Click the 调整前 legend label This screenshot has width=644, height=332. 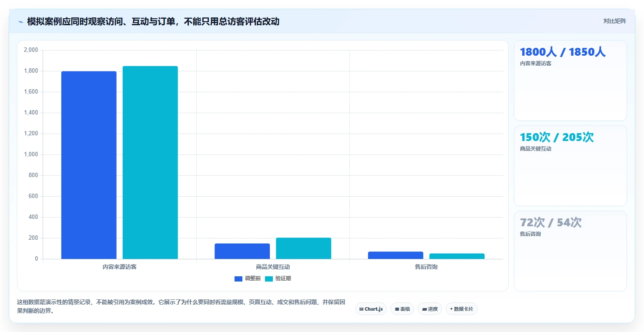pyautogui.click(x=252, y=278)
